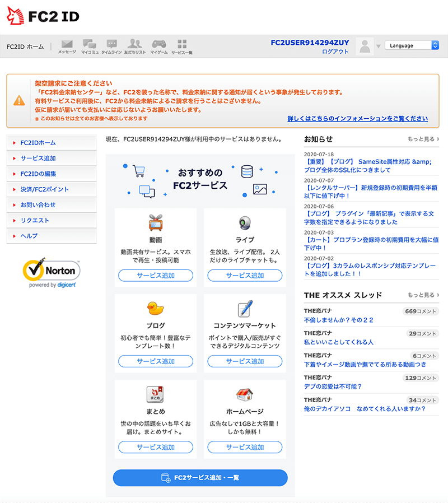Image resolution: width=448 pixels, height=503 pixels.
Task: Open the thread 不倫しませんか？その２２
Action: (x=339, y=320)
